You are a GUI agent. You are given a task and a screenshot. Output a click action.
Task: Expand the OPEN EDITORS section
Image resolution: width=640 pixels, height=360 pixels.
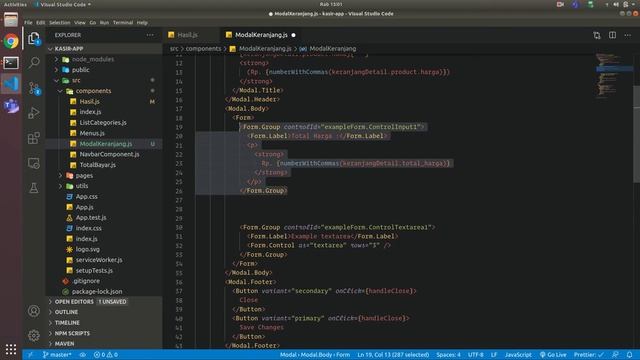tap(74, 302)
